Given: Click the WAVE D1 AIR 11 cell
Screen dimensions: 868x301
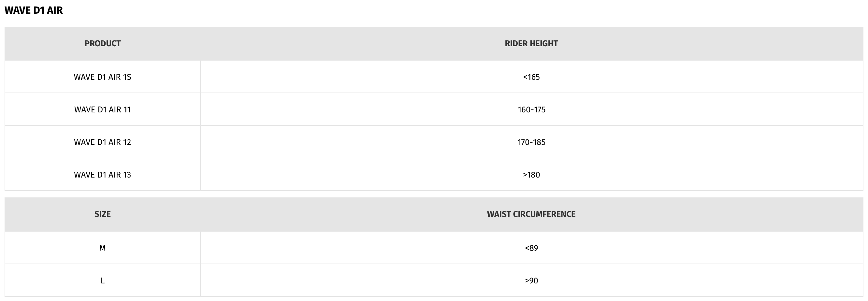Looking at the screenshot, I should 102,109.
